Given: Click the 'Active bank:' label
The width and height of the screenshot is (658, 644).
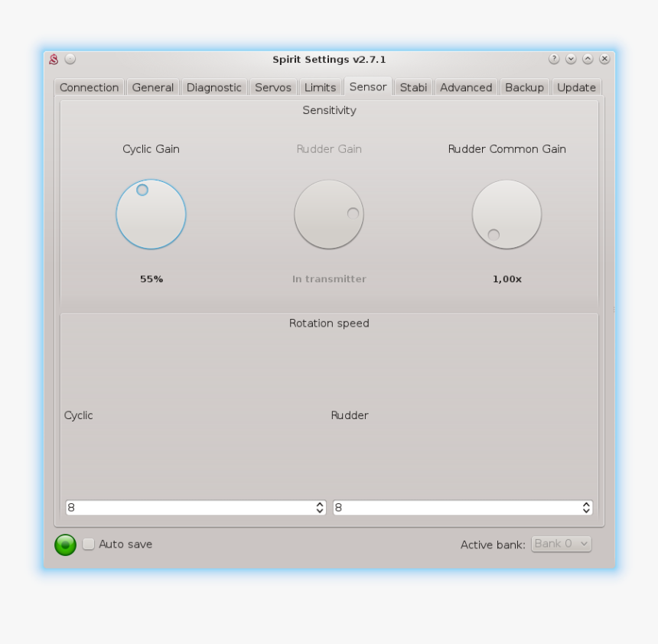Looking at the screenshot, I should point(493,545).
